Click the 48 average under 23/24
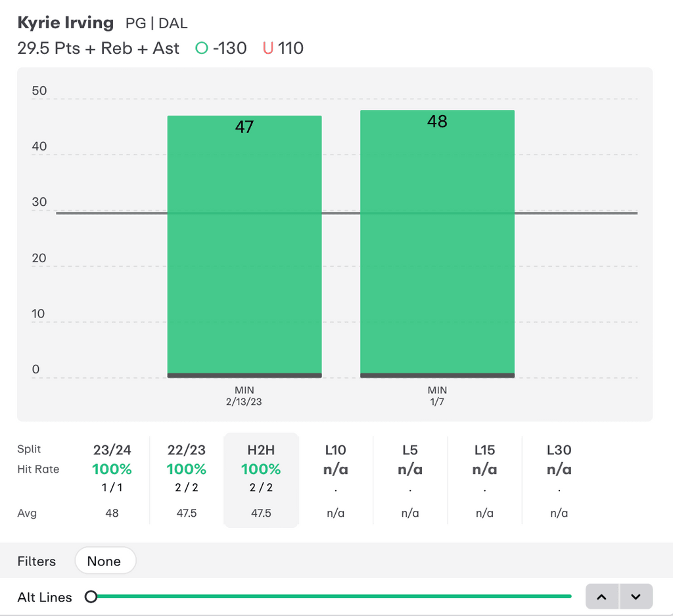Screen dimensions: 673x616 [112, 513]
